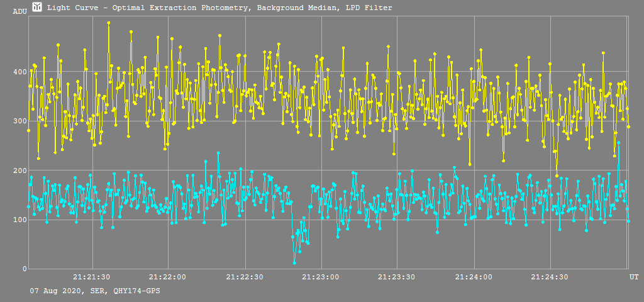The image size is (644, 302).
Task: Click the 21:23:00 time axis label
Action: pos(321,277)
